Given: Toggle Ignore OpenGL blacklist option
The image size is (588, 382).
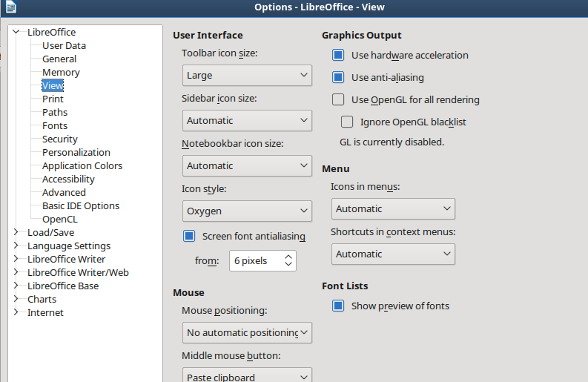Looking at the screenshot, I should [x=347, y=122].
